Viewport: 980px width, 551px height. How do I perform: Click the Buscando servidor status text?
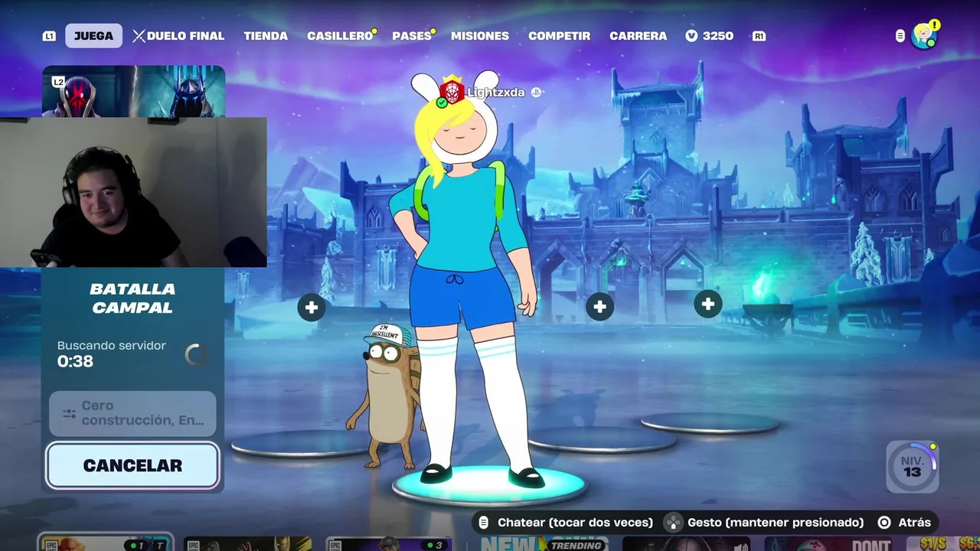(x=112, y=345)
